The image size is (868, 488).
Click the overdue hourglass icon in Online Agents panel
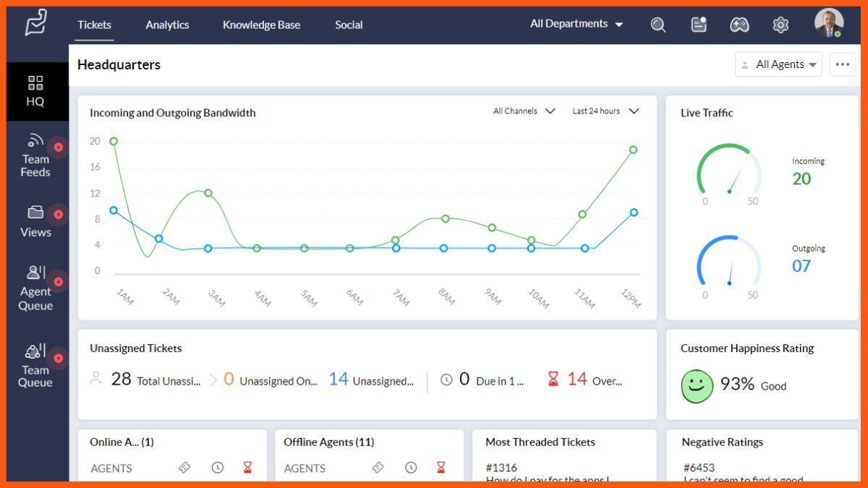248,468
